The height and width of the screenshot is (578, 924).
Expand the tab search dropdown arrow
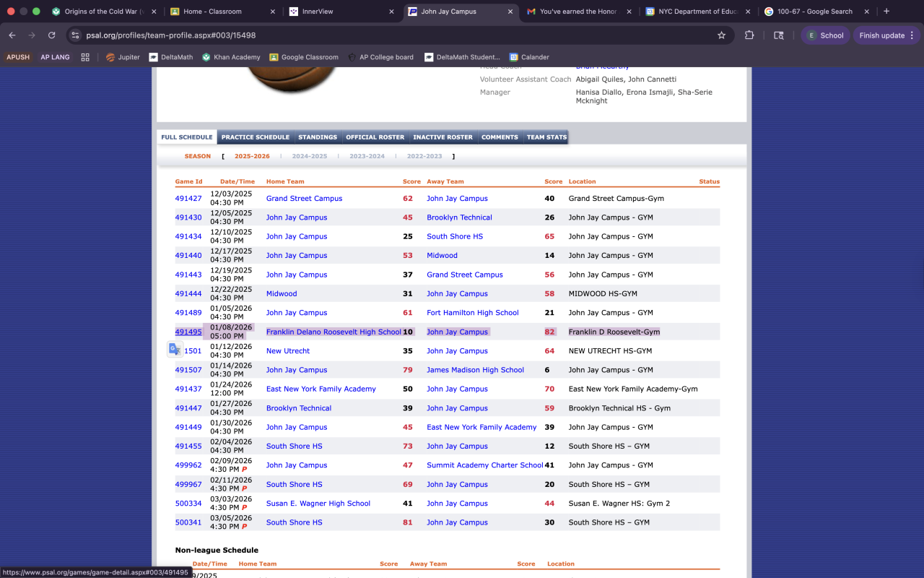912,12
